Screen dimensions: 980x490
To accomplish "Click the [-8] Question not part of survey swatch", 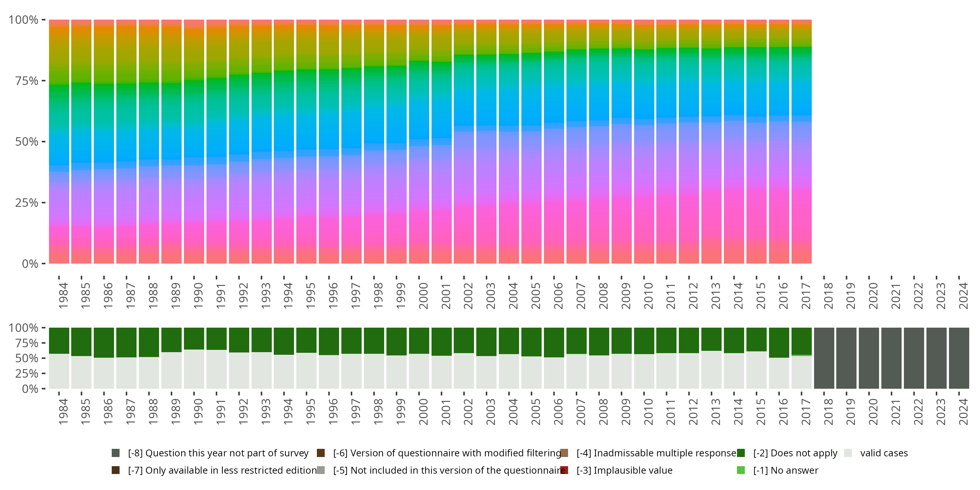I will click(x=116, y=453).
